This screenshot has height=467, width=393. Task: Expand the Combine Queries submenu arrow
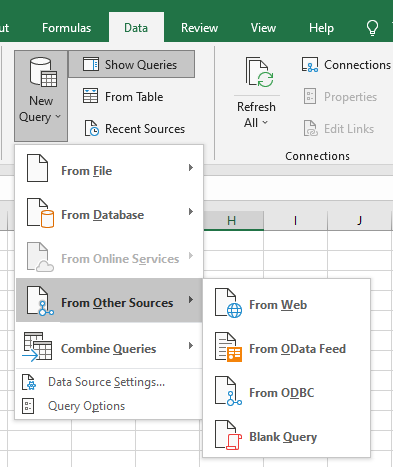click(x=191, y=345)
